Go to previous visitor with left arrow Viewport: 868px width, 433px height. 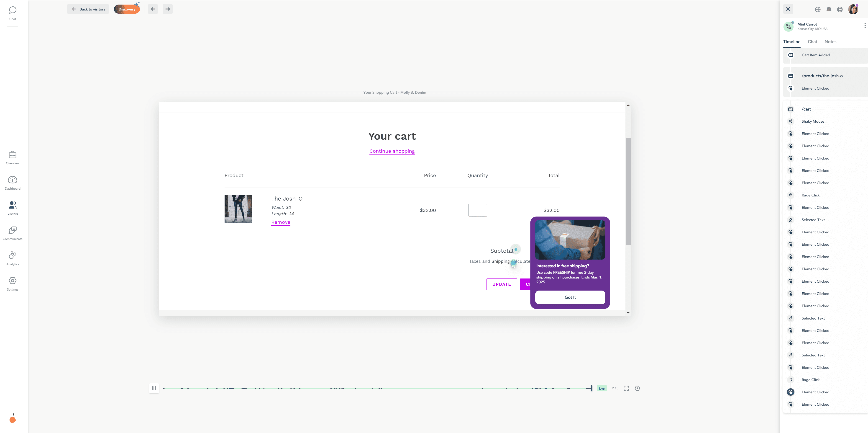pos(153,9)
